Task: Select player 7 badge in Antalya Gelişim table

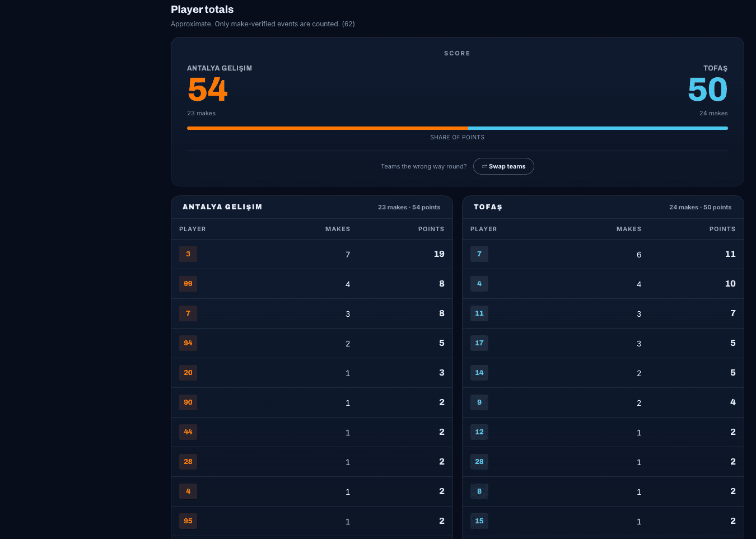Action: (x=188, y=313)
